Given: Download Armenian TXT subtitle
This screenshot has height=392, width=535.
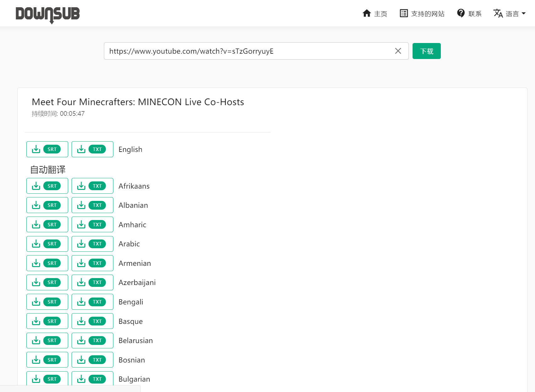Looking at the screenshot, I should 92,263.
